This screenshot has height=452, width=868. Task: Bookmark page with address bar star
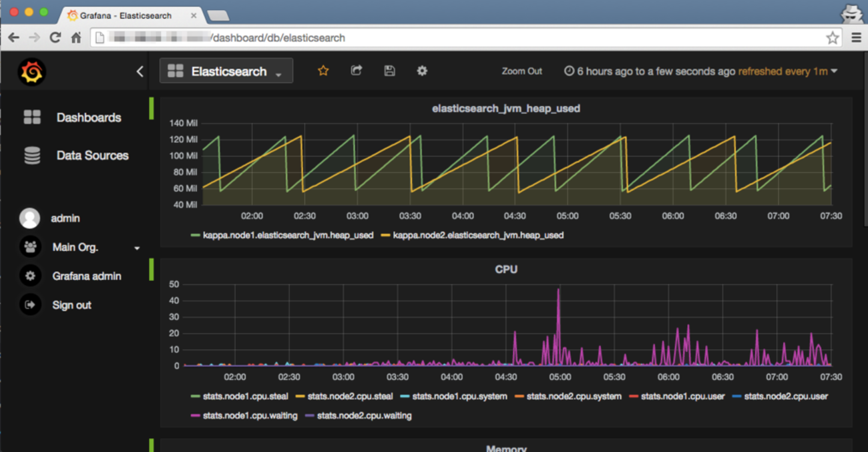click(x=832, y=38)
